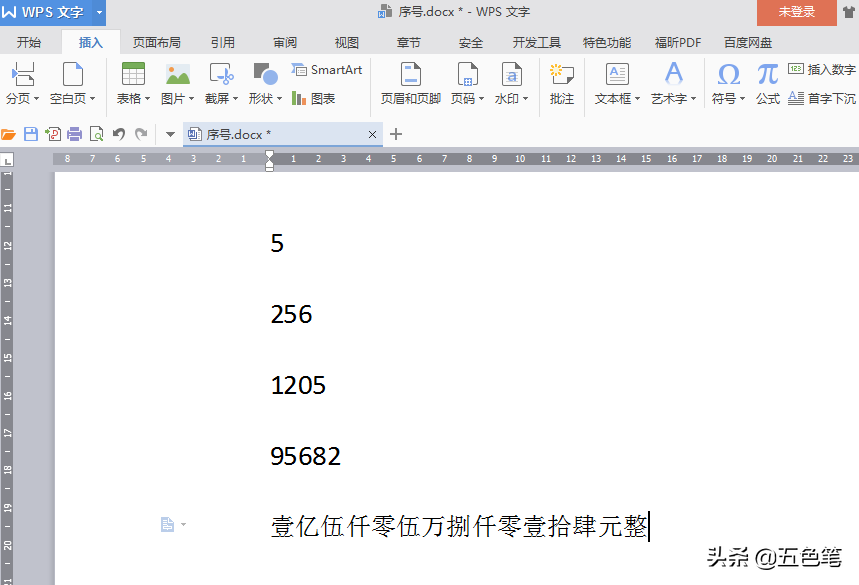
Task: Close the 序号.docx document tab
Action: click(373, 134)
